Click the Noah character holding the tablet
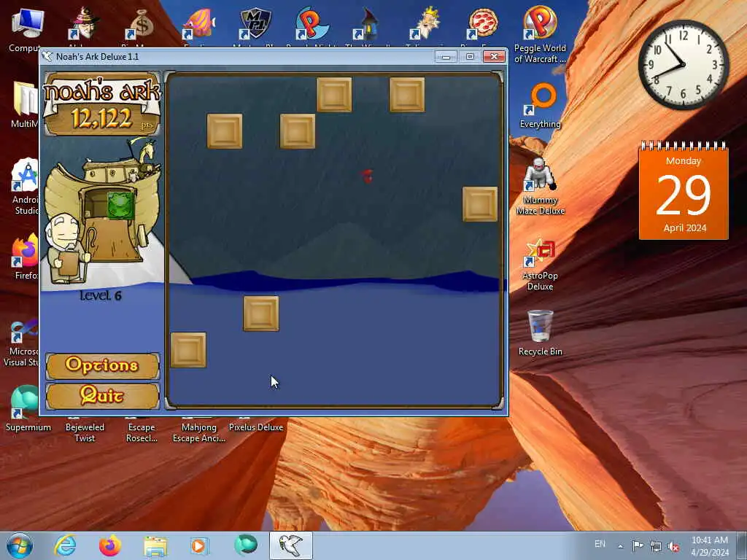The width and height of the screenshot is (747, 560). tap(66, 248)
